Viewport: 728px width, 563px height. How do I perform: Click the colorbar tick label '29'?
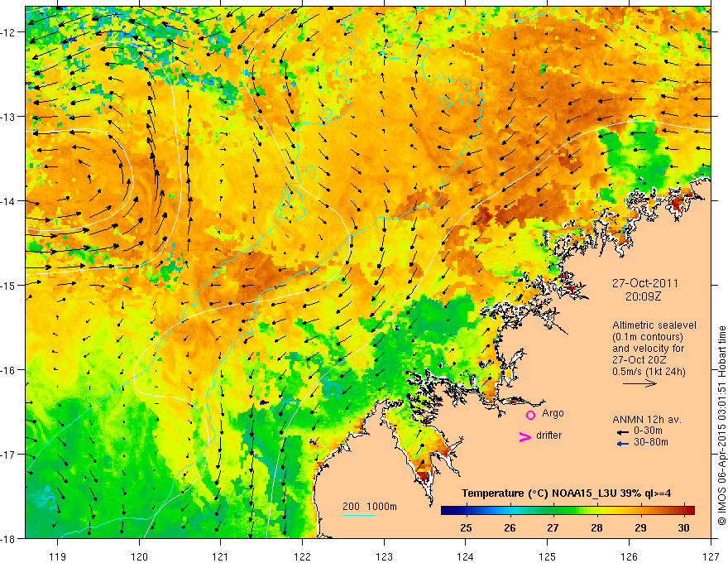[x=640, y=527]
